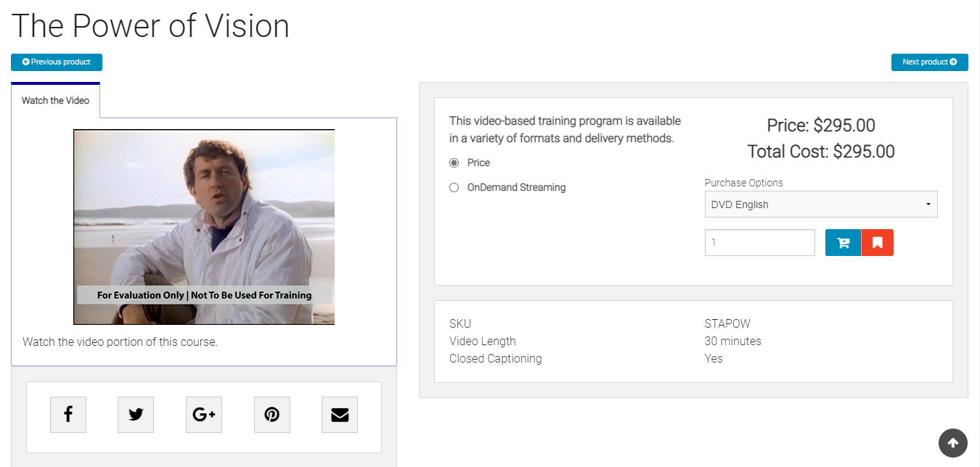The height and width of the screenshot is (467, 980).
Task: Click the 30 minutes video length value
Action: point(732,342)
